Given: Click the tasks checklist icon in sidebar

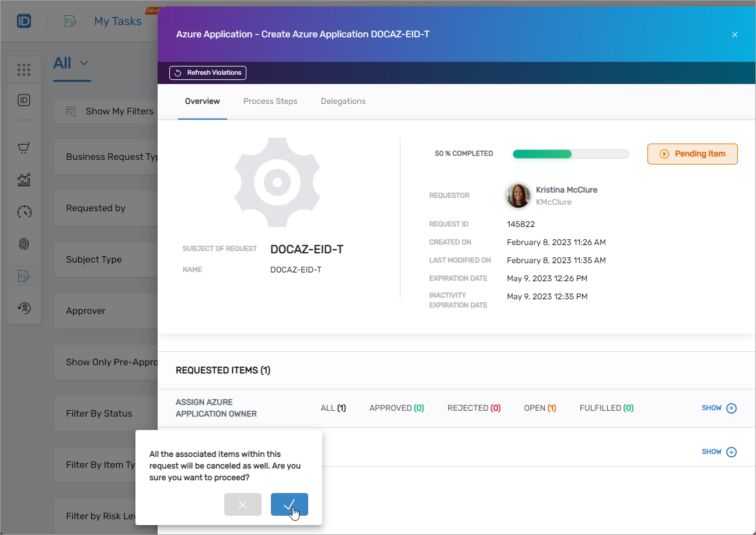Looking at the screenshot, I should pyautogui.click(x=24, y=276).
